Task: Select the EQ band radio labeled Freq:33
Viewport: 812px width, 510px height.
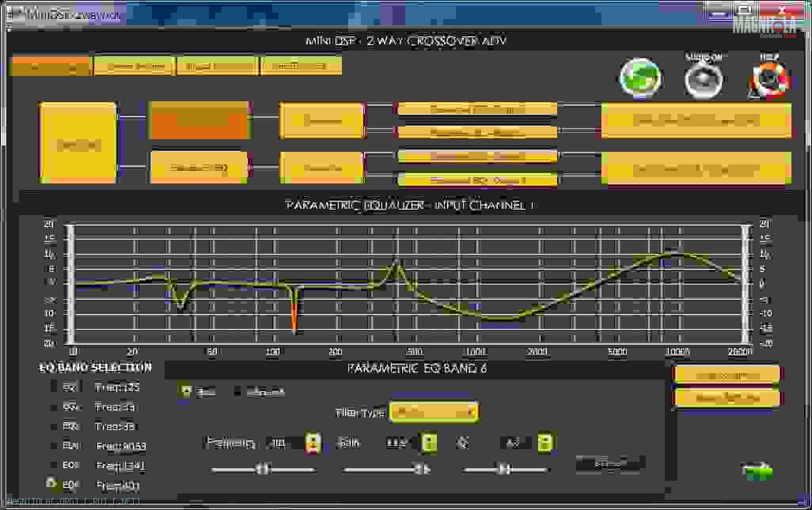Action: [x=54, y=407]
